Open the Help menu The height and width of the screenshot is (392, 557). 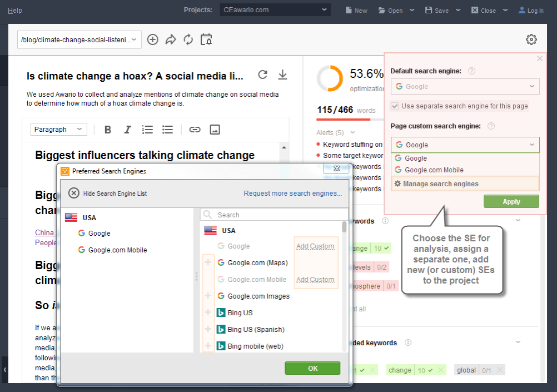[x=15, y=11]
